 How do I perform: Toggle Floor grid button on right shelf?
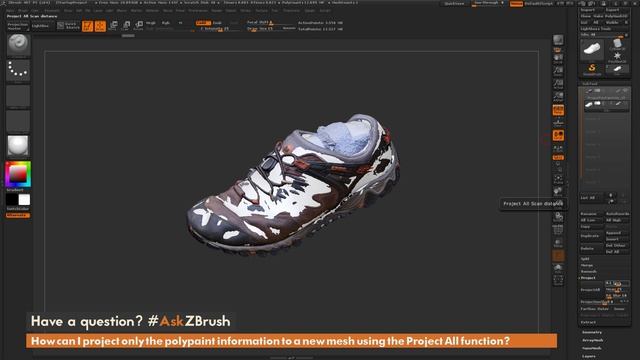(558, 123)
